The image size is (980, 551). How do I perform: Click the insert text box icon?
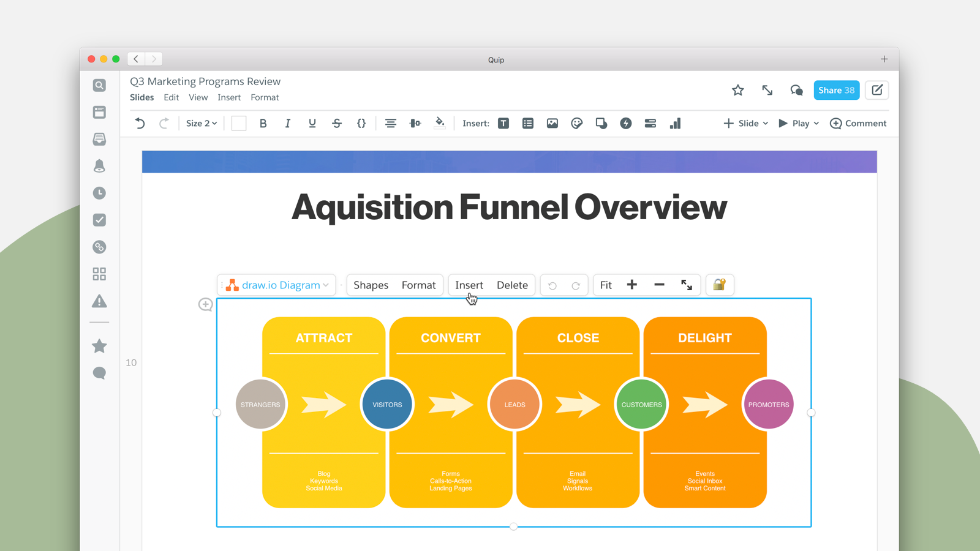coord(503,124)
